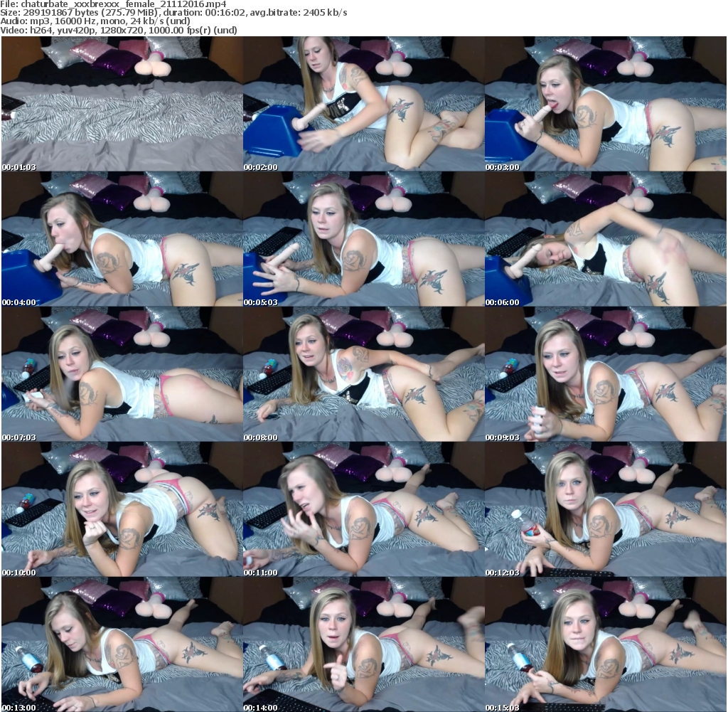
Task: Pick the preview frame at 00:07:03
Action: point(122,374)
